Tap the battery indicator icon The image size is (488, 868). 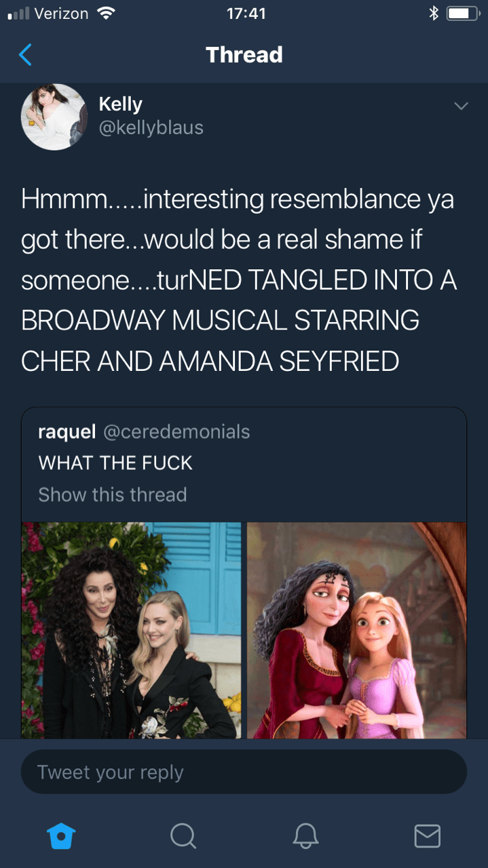(x=463, y=14)
